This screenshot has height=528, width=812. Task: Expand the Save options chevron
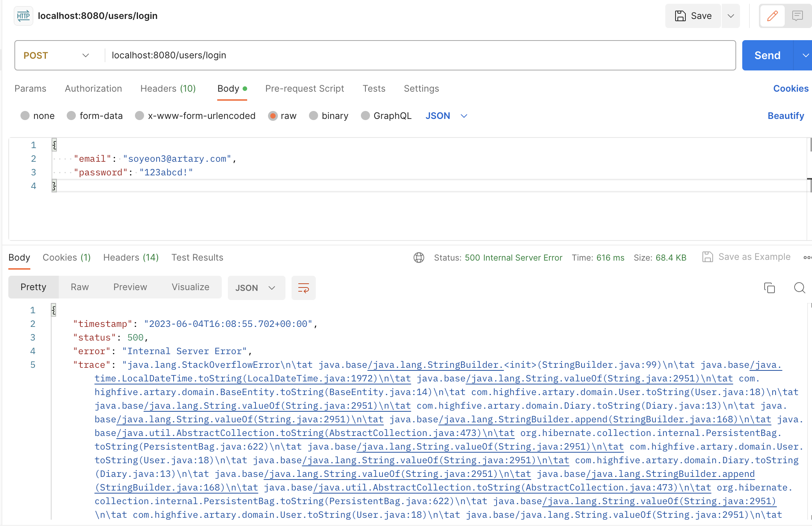[x=730, y=16]
